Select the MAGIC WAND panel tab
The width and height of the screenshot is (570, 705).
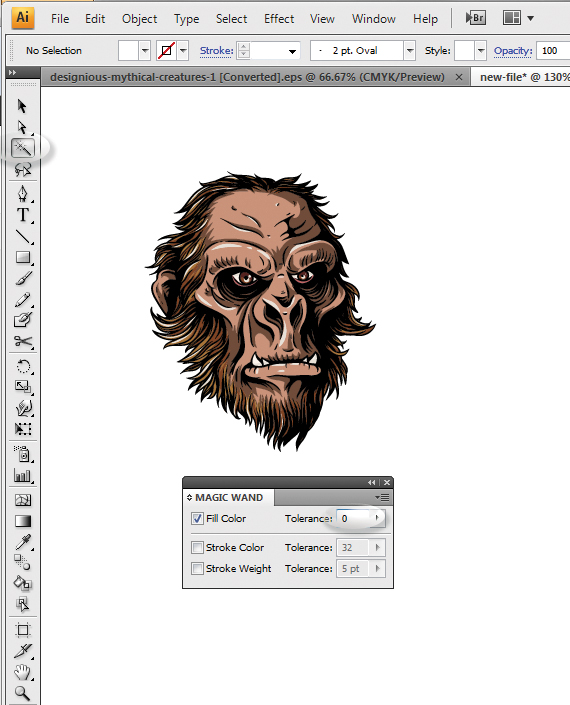click(x=229, y=497)
